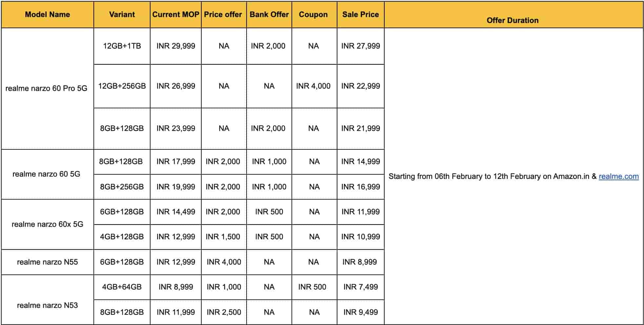The image size is (644, 325).
Task: Click the Current MOP header cell
Action: [176, 14]
